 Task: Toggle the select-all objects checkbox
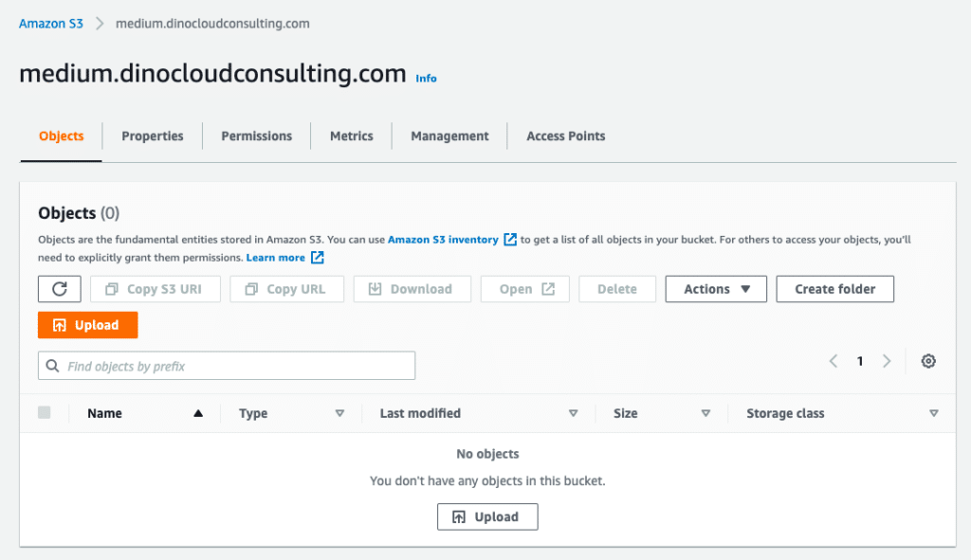(x=45, y=413)
